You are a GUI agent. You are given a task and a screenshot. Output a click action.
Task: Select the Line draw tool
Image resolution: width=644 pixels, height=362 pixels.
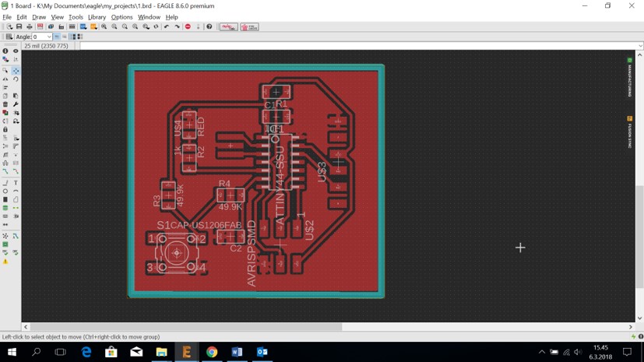point(5,183)
